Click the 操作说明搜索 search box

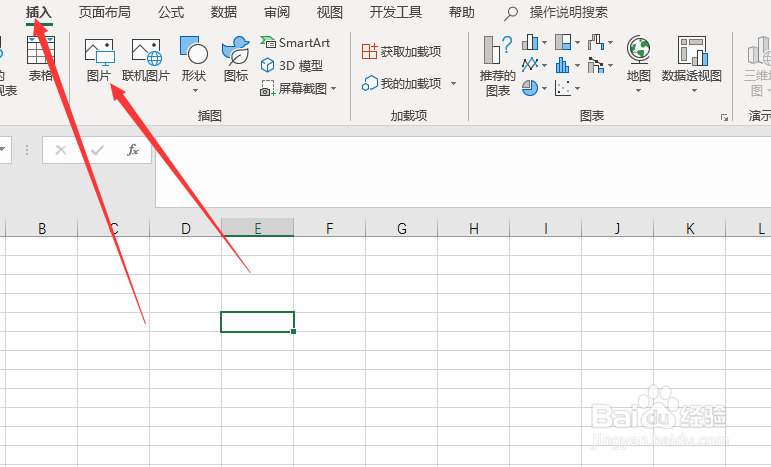[556, 12]
